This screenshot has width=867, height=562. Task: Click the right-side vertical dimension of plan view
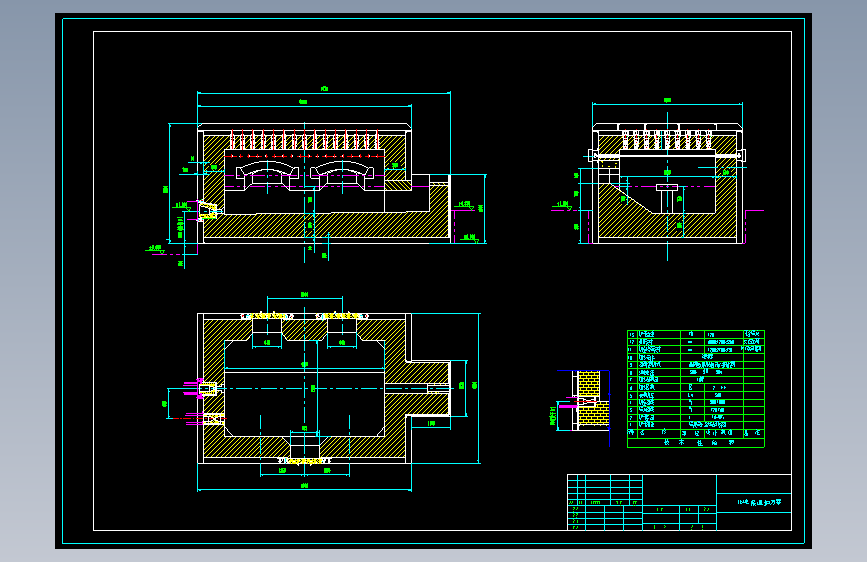coord(477,388)
